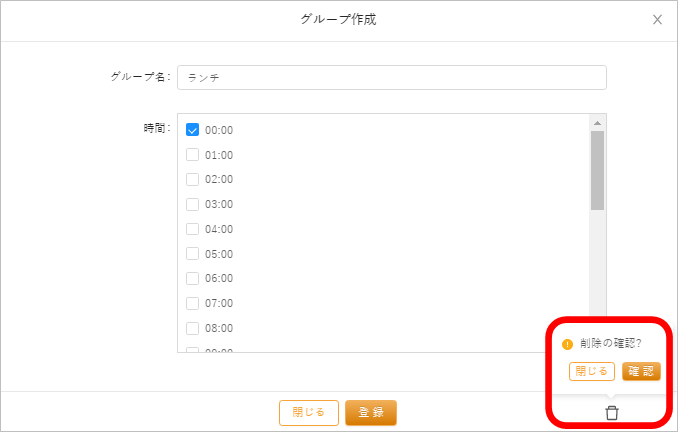This screenshot has width=678, height=432.
Task: Uncheck the 00:00 time checkbox
Action: (x=193, y=130)
